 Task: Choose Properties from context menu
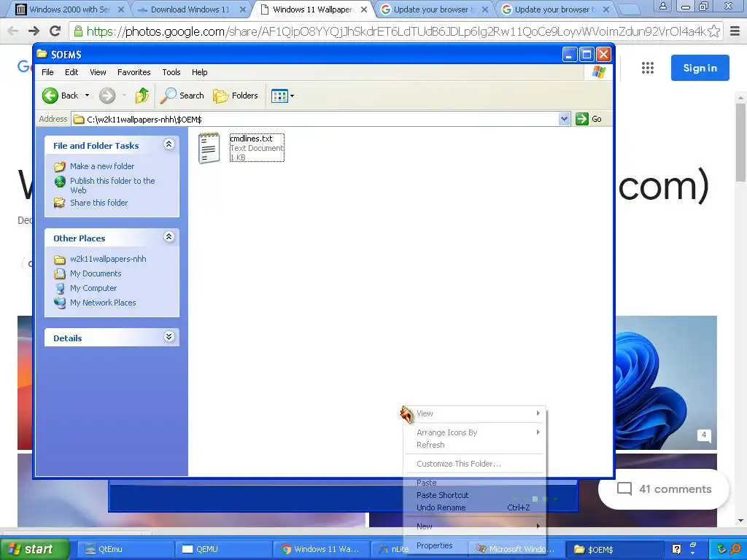click(x=474, y=545)
